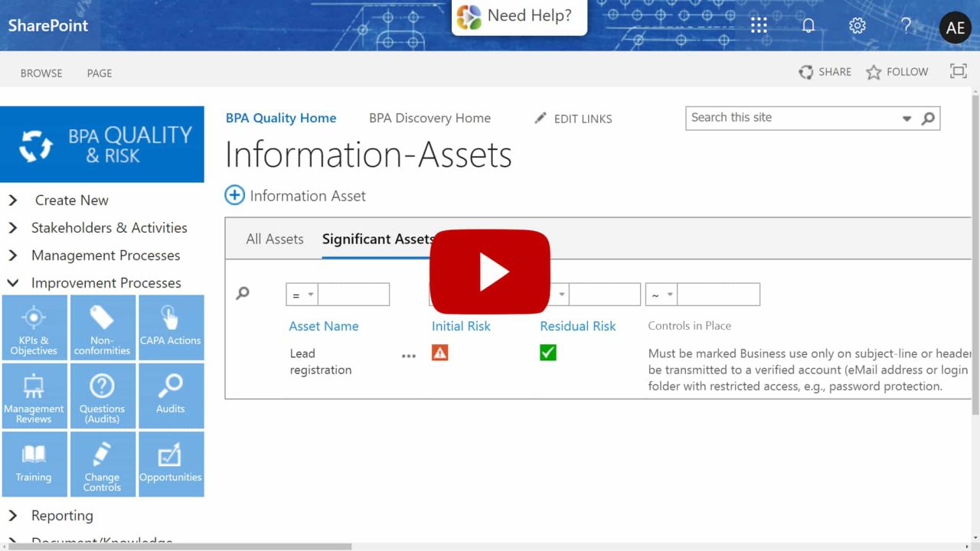Select the Non-conformities icon
980x551 pixels.
[x=102, y=327]
